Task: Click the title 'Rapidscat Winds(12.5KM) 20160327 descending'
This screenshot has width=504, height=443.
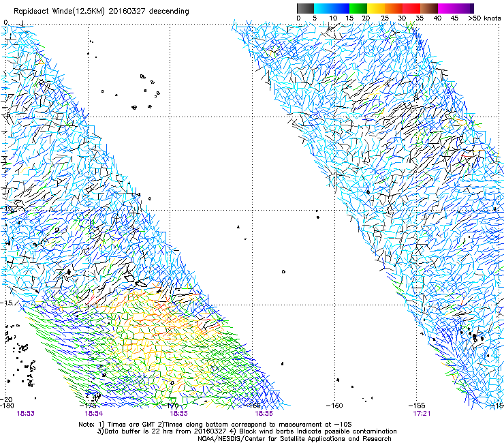Action: [x=101, y=12]
